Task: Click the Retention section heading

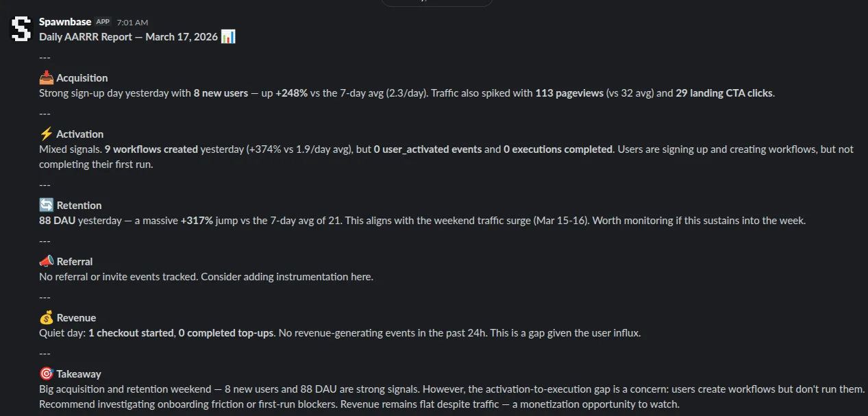Action: tap(79, 206)
